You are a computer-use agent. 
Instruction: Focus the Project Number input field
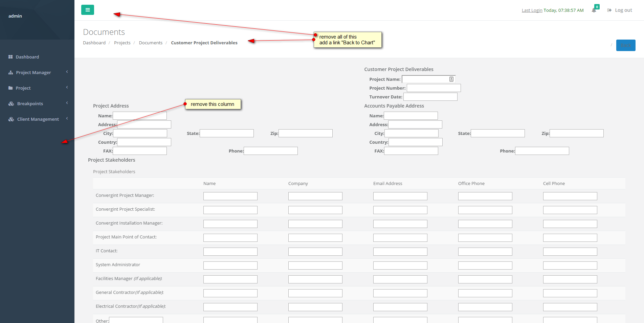(x=434, y=88)
